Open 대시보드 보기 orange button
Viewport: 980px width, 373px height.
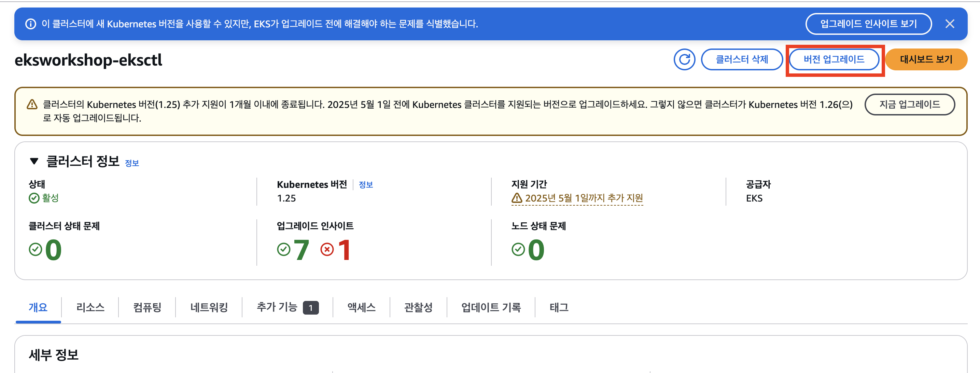pyautogui.click(x=926, y=59)
